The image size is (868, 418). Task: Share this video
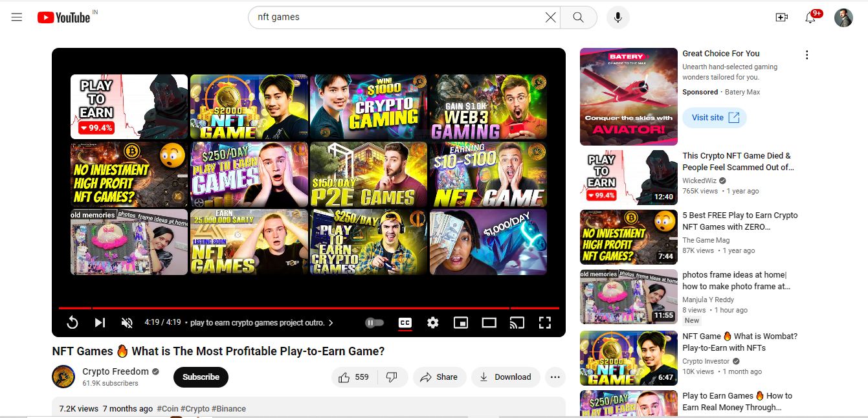[x=440, y=377]
